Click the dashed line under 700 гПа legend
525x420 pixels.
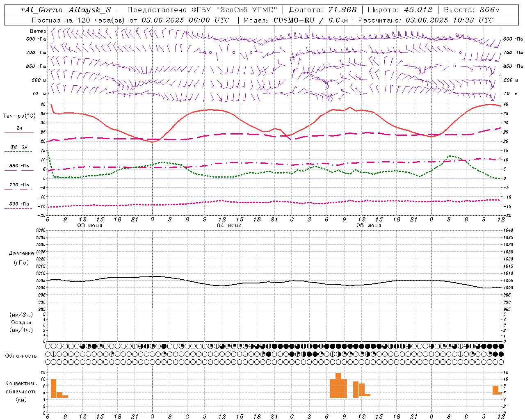(x=19, y=189)
